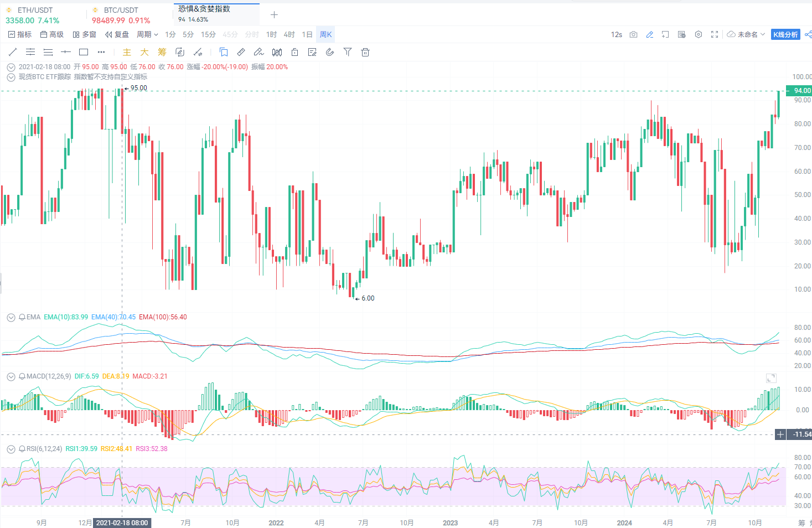Screen dimensions: 812x528
Task: Click the add-window icon in top toolbar
Action: 665,34
